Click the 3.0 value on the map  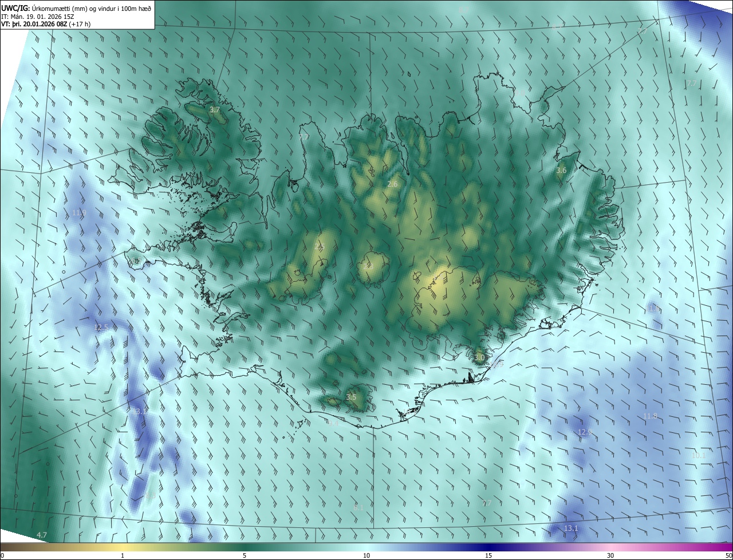[x=479, y=357]
